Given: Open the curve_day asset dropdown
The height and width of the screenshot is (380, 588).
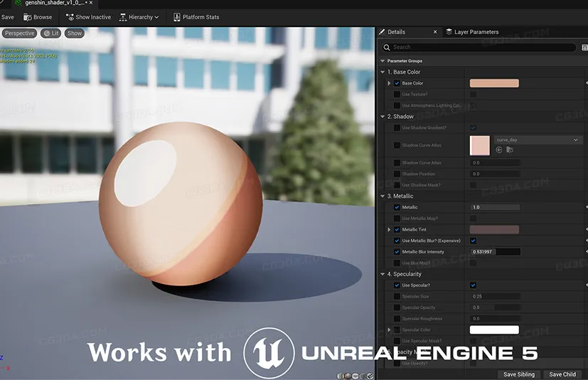Looking at the screenshot, I should tap(538, 140).
